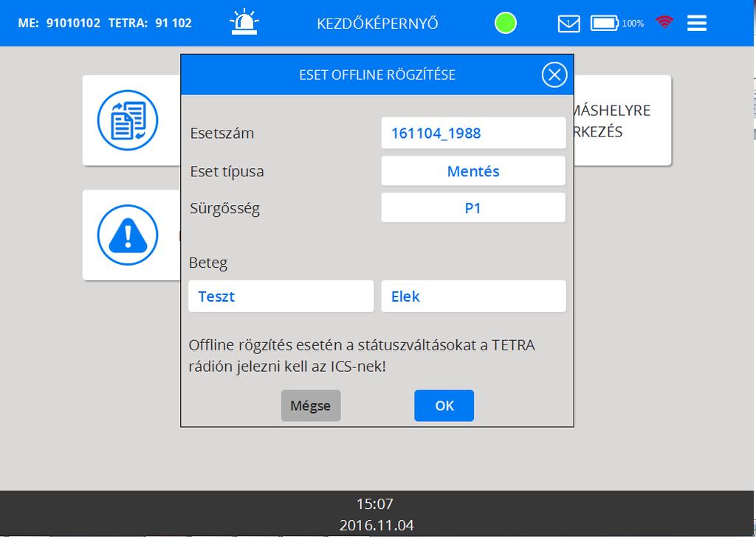Click the green connection status indicator
Screen dimensions: 756x537
[505, 23]
